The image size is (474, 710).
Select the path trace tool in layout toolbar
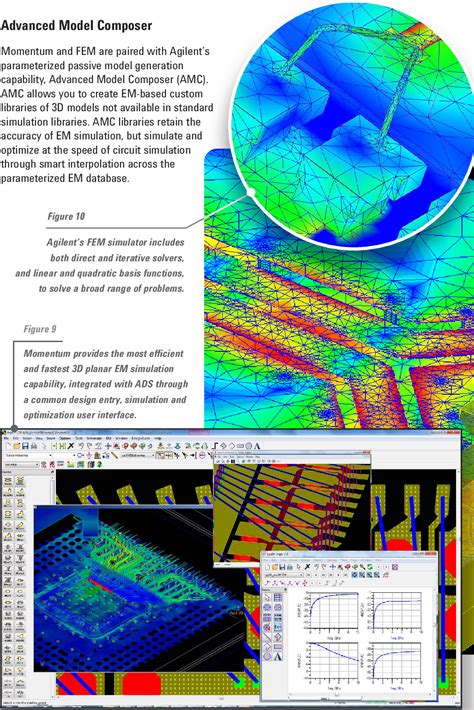(x=215, y=446)
